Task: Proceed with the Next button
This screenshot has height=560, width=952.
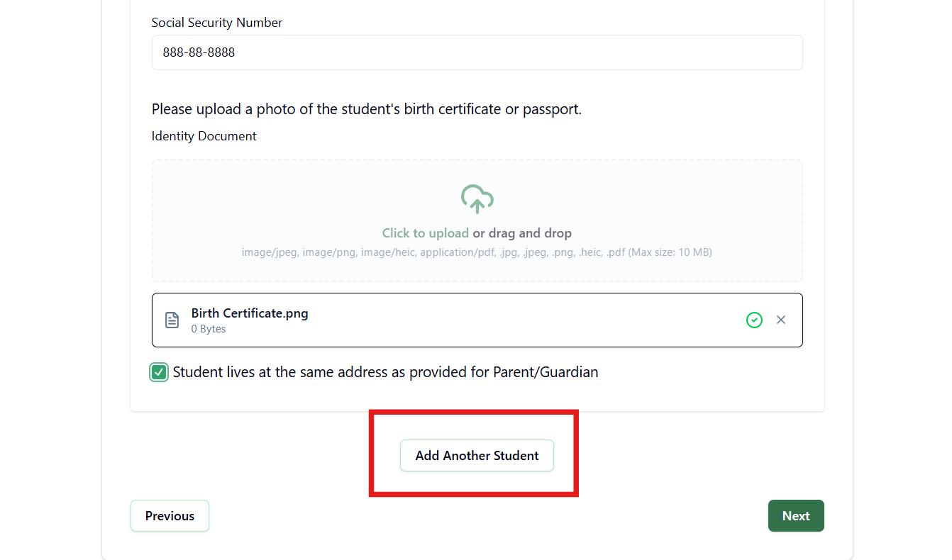Action: click(x=796, y=515)
